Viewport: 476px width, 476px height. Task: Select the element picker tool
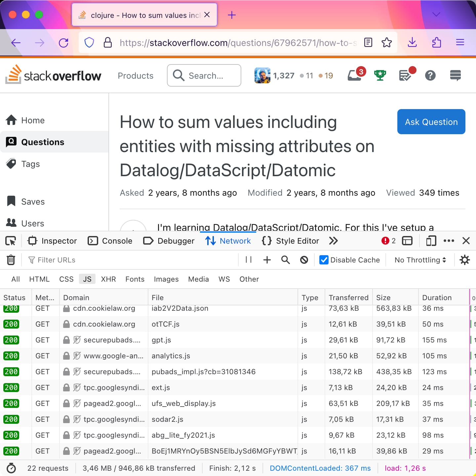10,241
